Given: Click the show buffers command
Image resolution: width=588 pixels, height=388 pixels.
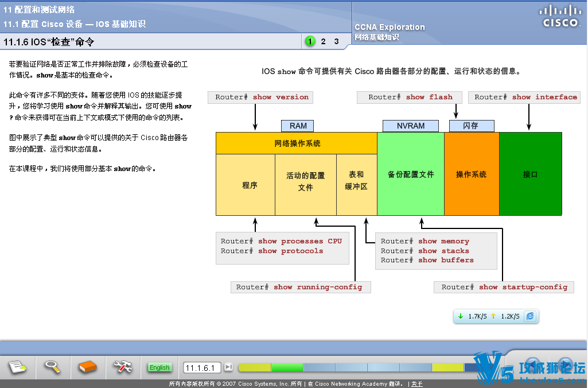Looking at the screenshot, I should [427, 261].
